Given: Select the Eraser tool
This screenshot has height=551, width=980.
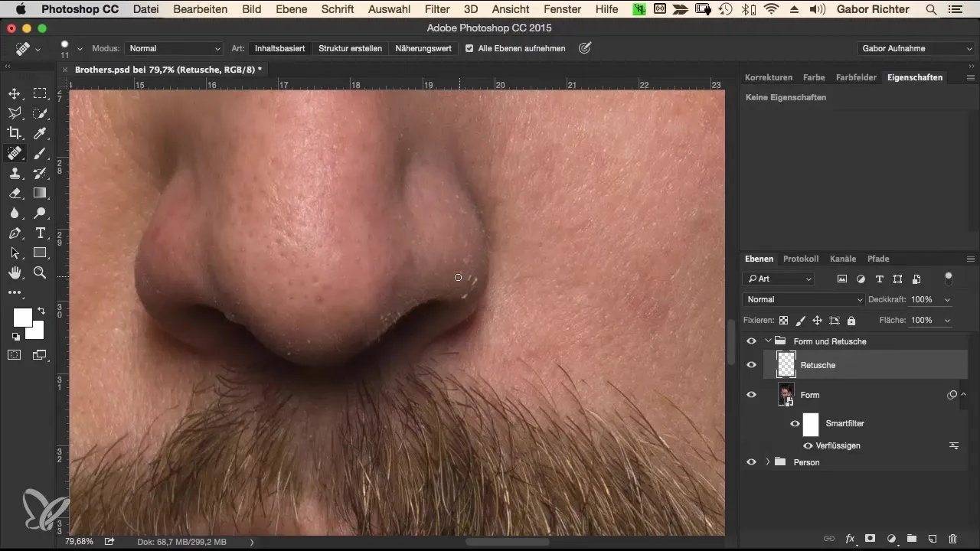Looking at the screenshot, I should tap(15, 193).
